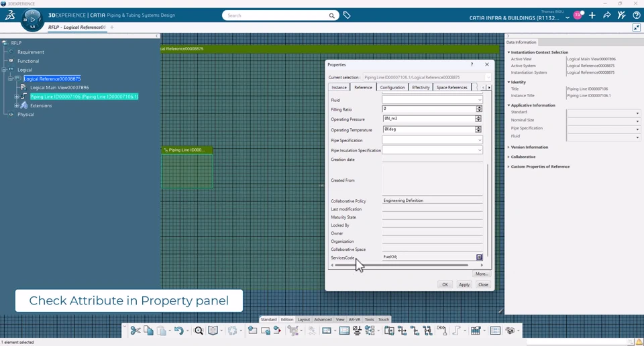Click the More... button
Screen dimensions: 644x346
482,274
